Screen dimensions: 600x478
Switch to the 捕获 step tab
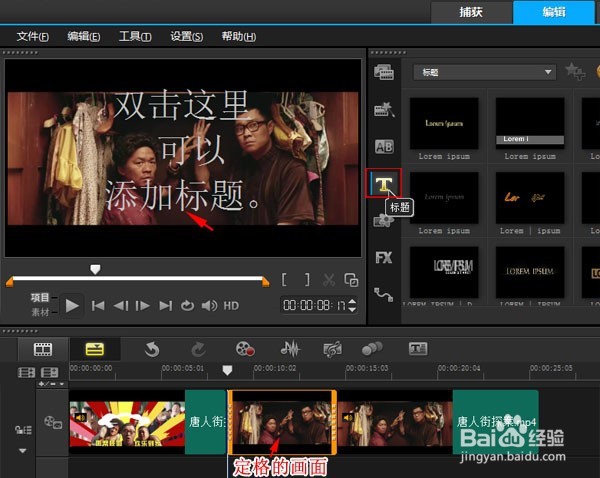point(471,12)
